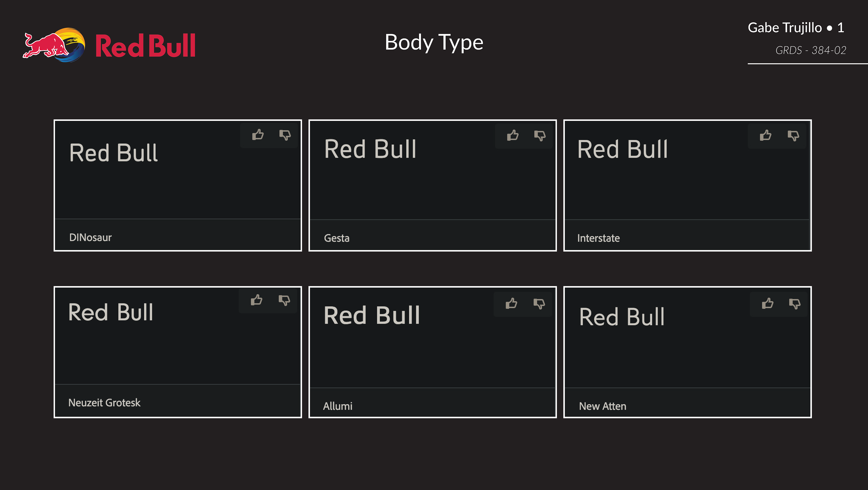Open the Interstate sample preview text

pos(622,149)
